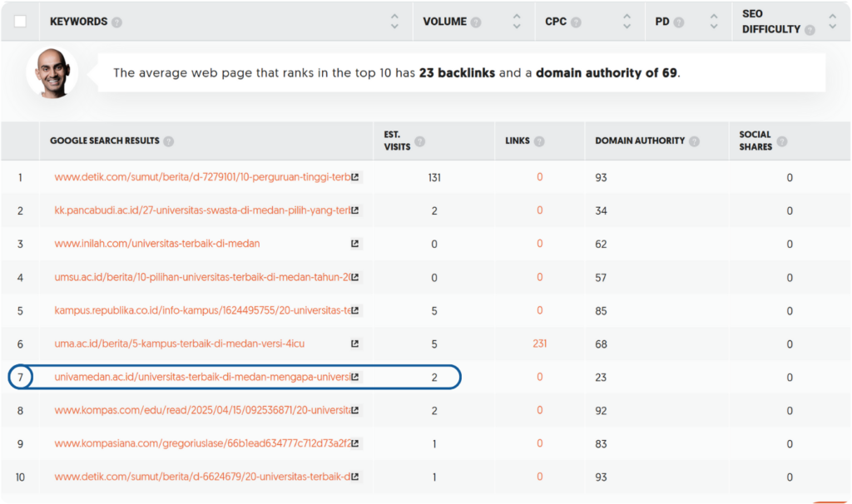This screenshot has width=852, height=504.
Task: Open detik.com 10-perguruan-tinggi result link
Action: [202, 177]
